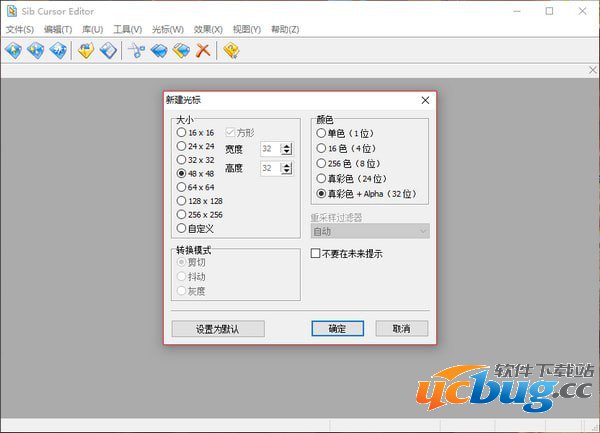Click the Copy toolbar icon
The width and height of the screenshot is (600, 433).
coord(159,50)
